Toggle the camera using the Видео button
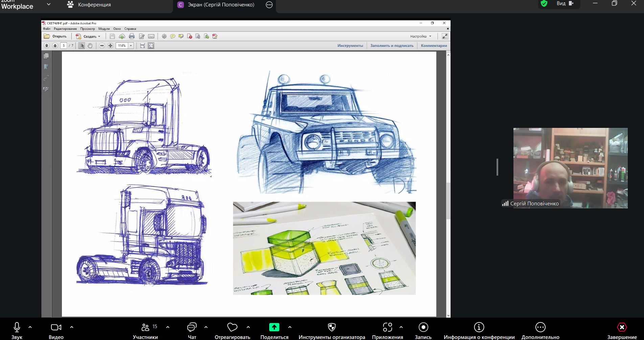This screenshot has width=644, height=340. click(x=56, y=327)
